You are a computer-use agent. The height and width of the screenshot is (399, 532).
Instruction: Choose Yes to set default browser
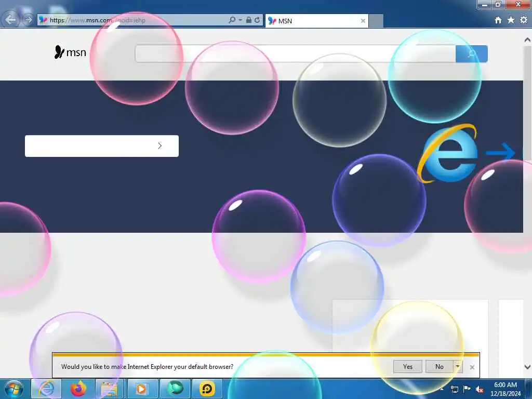[408, 366]
